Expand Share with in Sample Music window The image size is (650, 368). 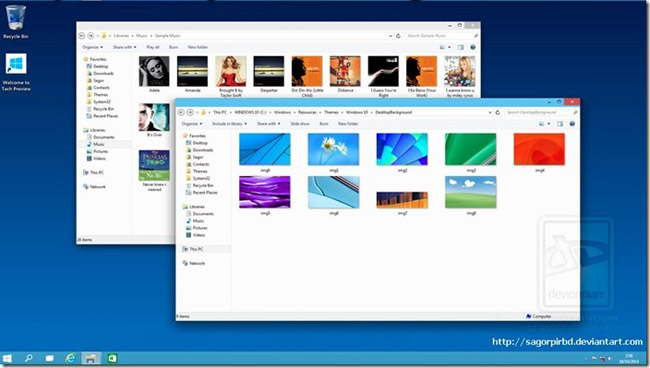tap(124, 47)
